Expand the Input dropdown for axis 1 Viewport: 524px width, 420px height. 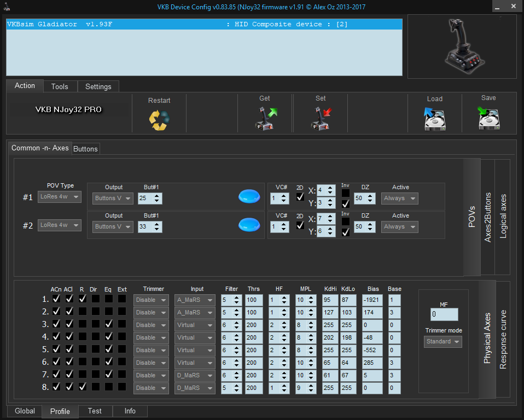195,300
